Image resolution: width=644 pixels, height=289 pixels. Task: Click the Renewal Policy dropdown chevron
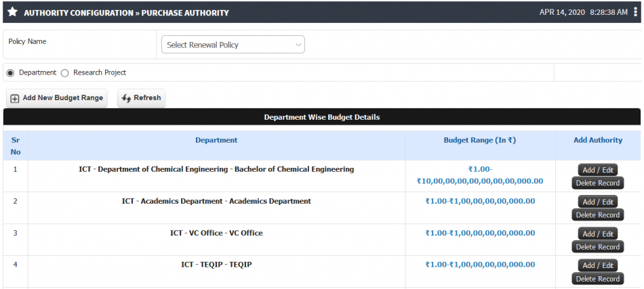pos(298,45)
